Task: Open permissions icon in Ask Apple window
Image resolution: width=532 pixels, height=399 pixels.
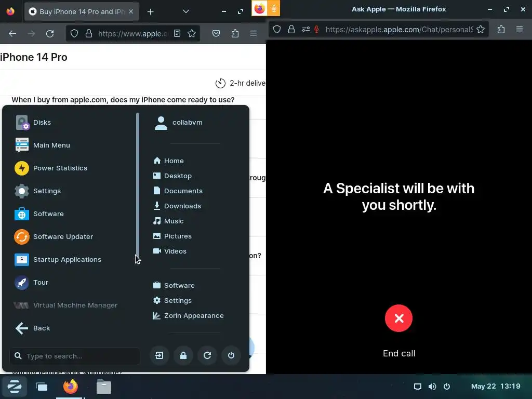Action: [x=305, y=29]
